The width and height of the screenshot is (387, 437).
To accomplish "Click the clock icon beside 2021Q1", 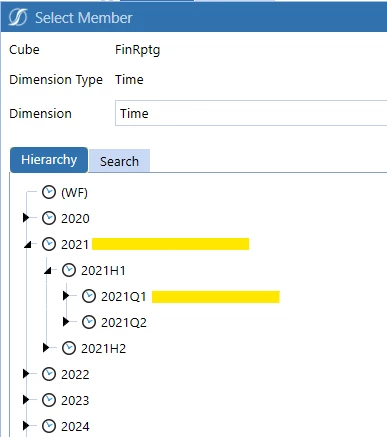I will tap(89, 296).
